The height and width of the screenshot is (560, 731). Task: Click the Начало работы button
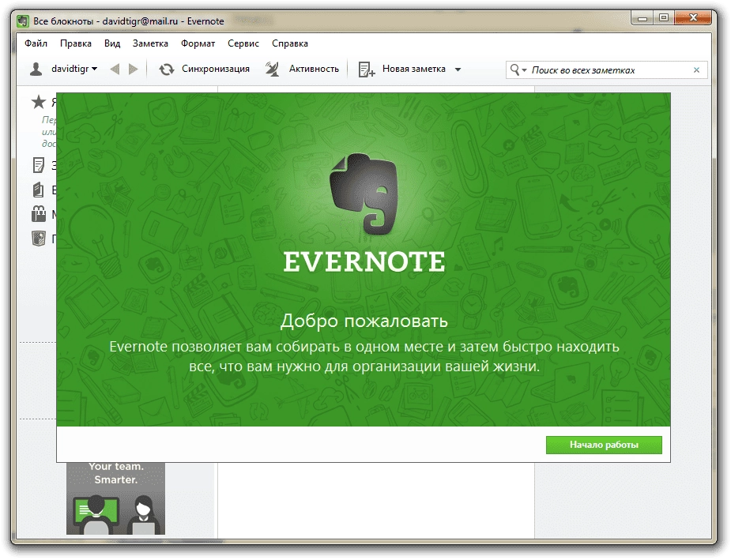click(x=604, y=445)
